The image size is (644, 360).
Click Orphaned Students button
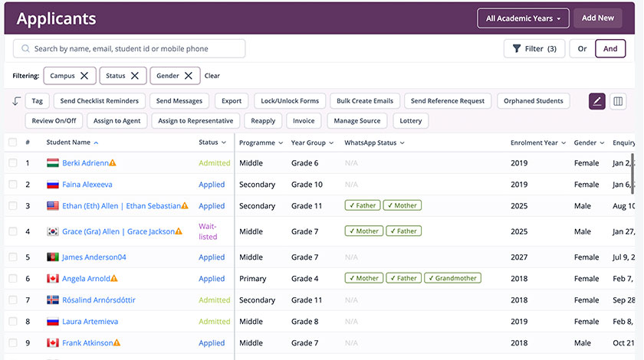(533, 101)
